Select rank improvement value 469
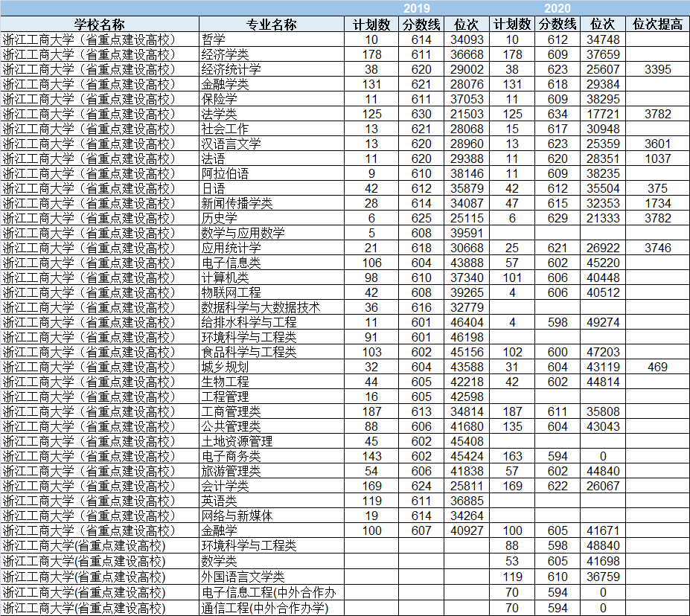This screenshot has width=690, height=616. [657, 367]
